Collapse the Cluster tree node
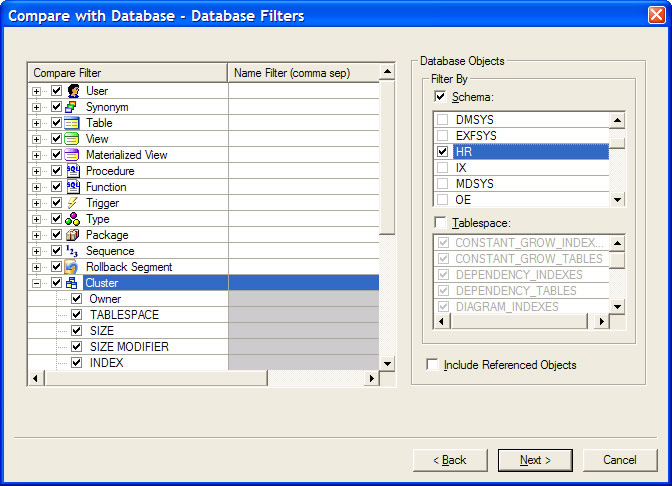Screen dimensions: 672x486 pos(37,283)
